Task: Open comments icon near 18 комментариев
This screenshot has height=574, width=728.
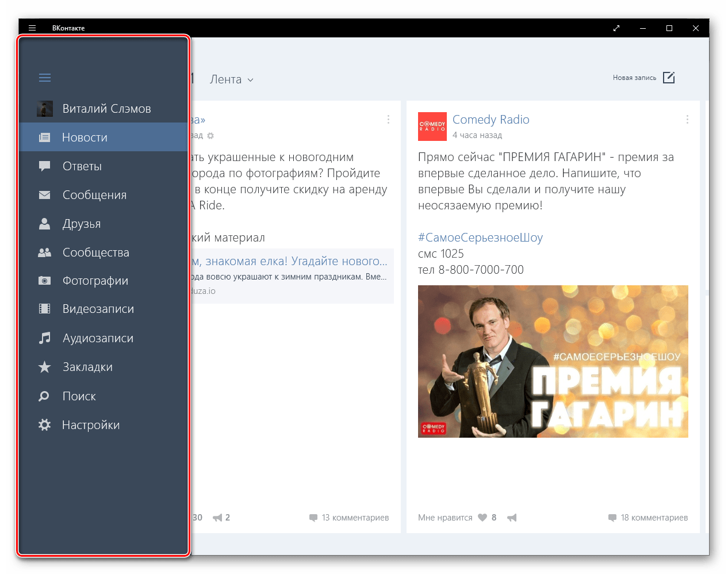Action: pos(612,518)
